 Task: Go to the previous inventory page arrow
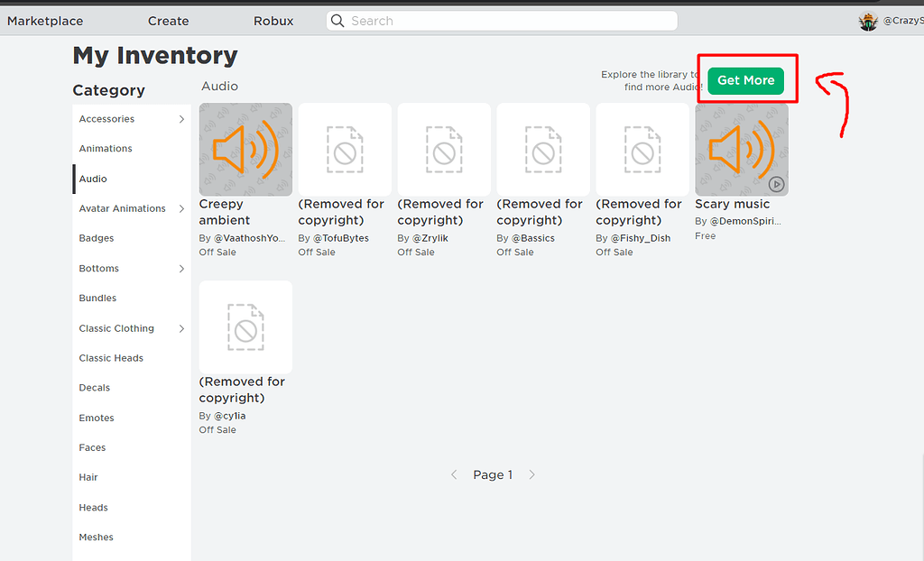tap(454, 475)
